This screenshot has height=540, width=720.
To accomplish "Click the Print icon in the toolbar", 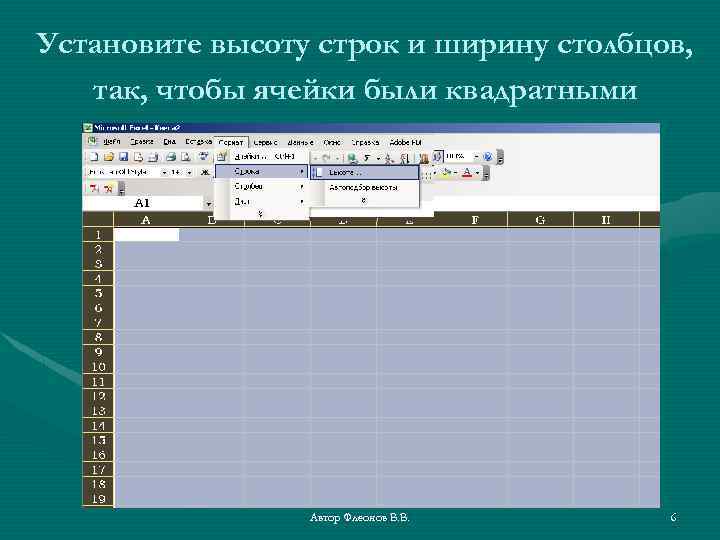I will [x=171, y=157].
